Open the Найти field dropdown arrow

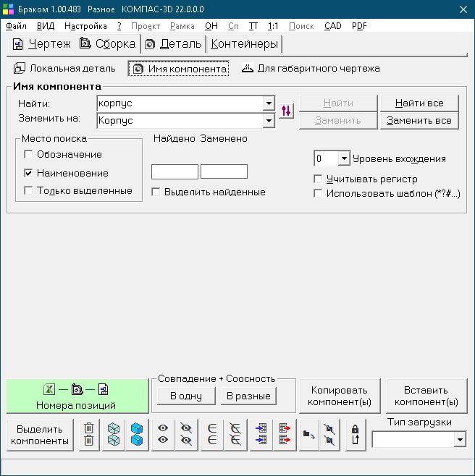click(269, 103)
